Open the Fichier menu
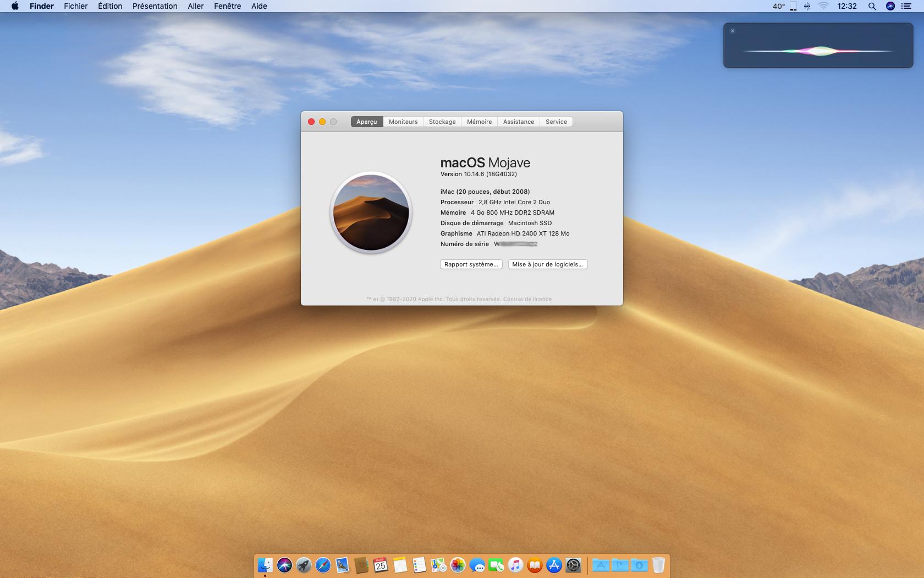924x578 pixels. pyautogui.click(x=75, y=6)
